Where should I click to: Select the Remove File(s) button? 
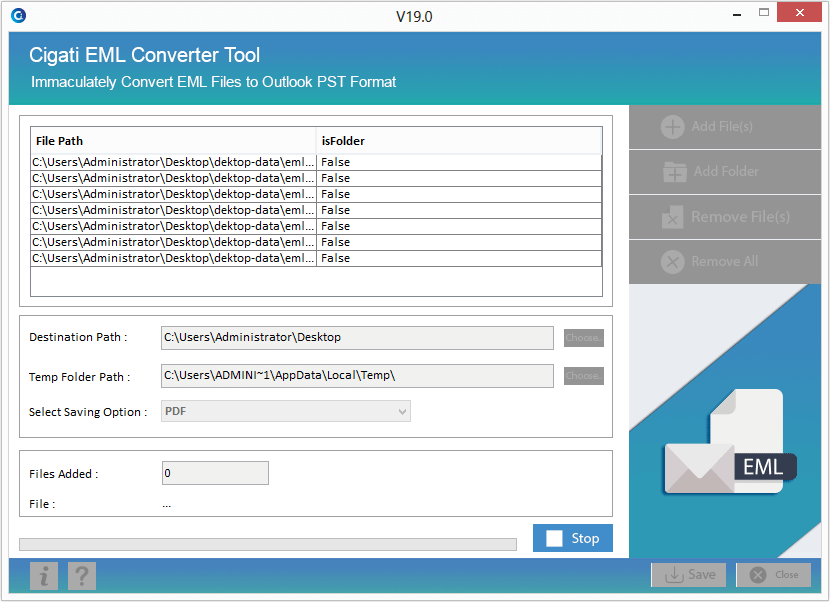click(x=725, y=217)
